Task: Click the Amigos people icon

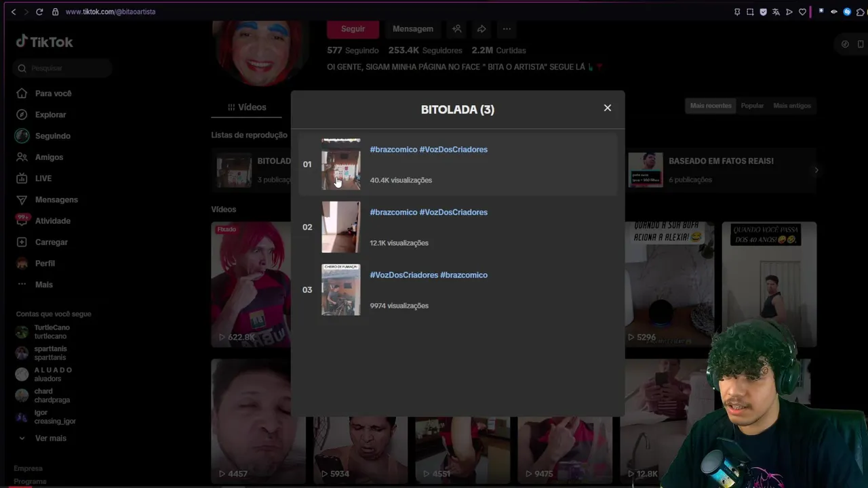Action: 22,157
